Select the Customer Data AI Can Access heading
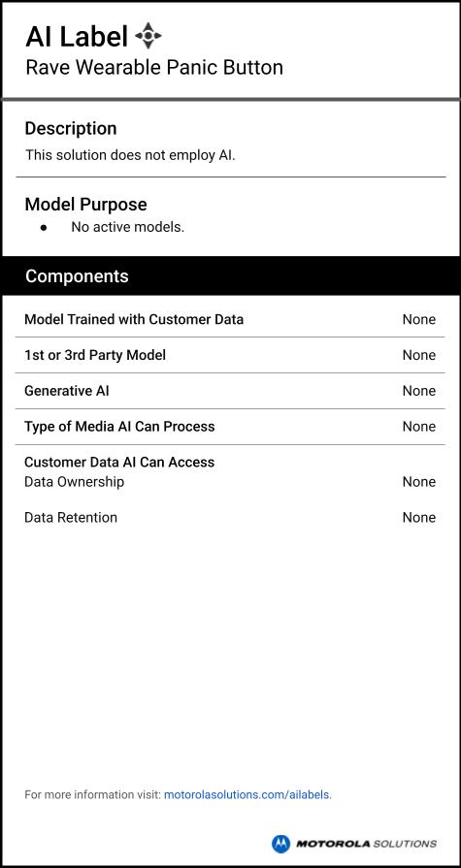Image resolution: width=461 pixels, height=868 pixels. pos(119,463)
